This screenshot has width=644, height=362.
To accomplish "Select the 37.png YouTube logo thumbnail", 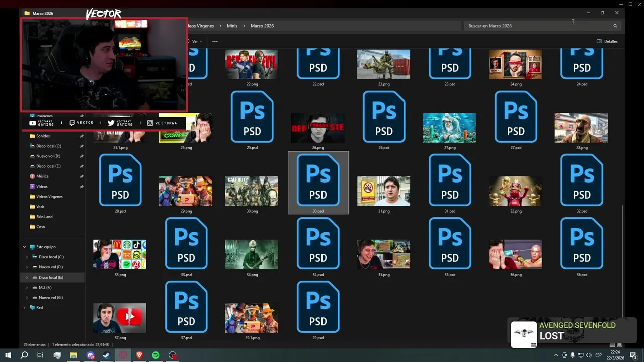I will [120, 318].
